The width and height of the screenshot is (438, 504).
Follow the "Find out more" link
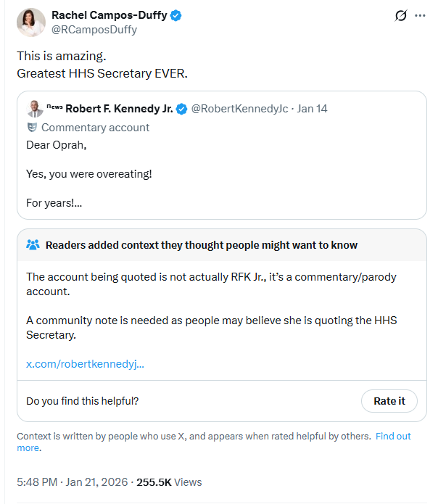click(x=392, y=437)
